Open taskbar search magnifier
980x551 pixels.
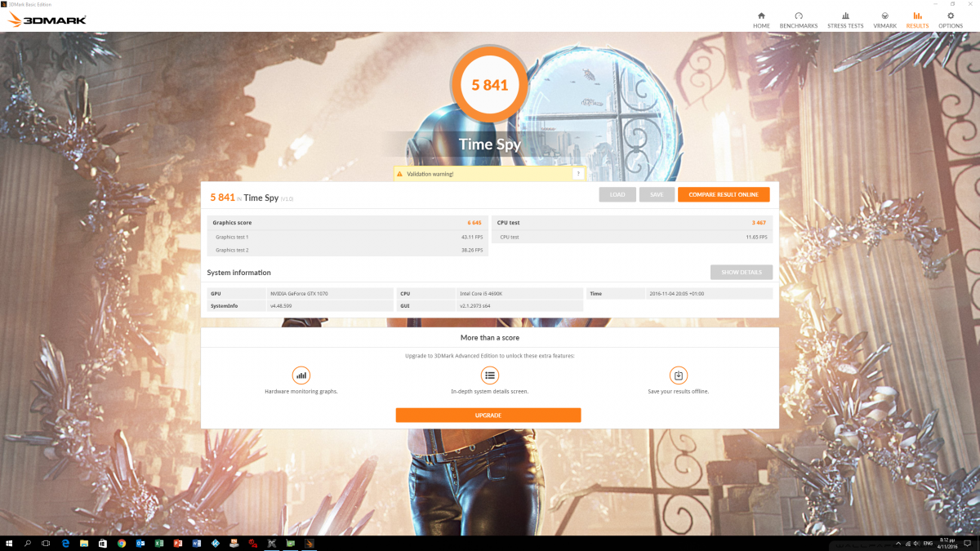[x=28, y=543]
